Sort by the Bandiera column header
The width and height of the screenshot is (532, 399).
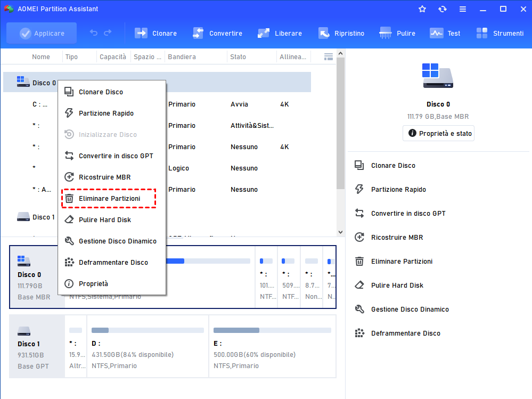[182, 57]
